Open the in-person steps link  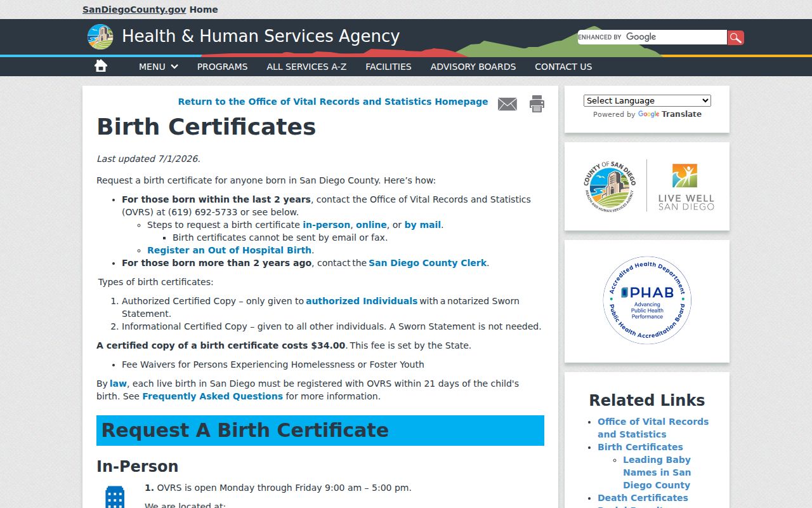(326, 225)
